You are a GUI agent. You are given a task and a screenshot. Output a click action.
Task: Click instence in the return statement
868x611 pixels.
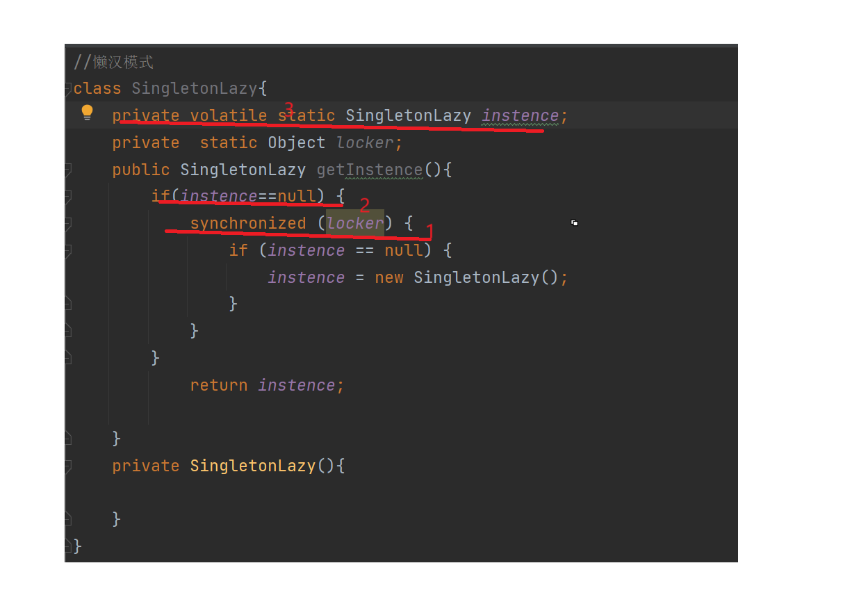click(x=297, y=385)
